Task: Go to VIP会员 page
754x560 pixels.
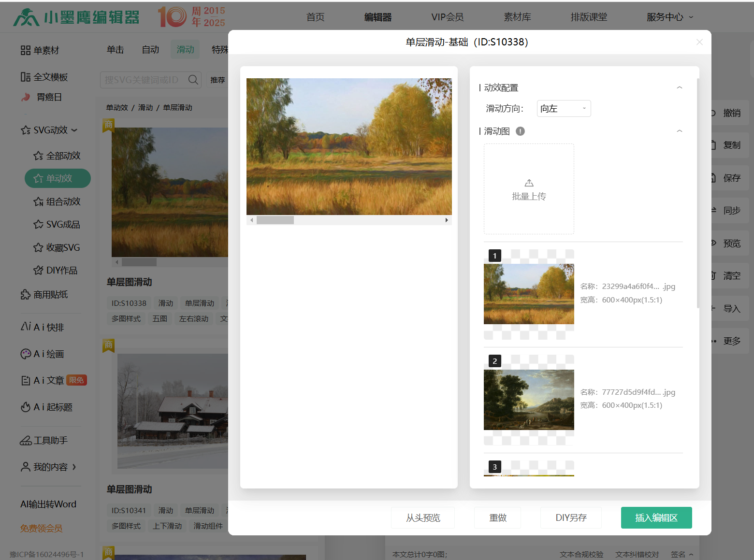Action: point(447,17)
